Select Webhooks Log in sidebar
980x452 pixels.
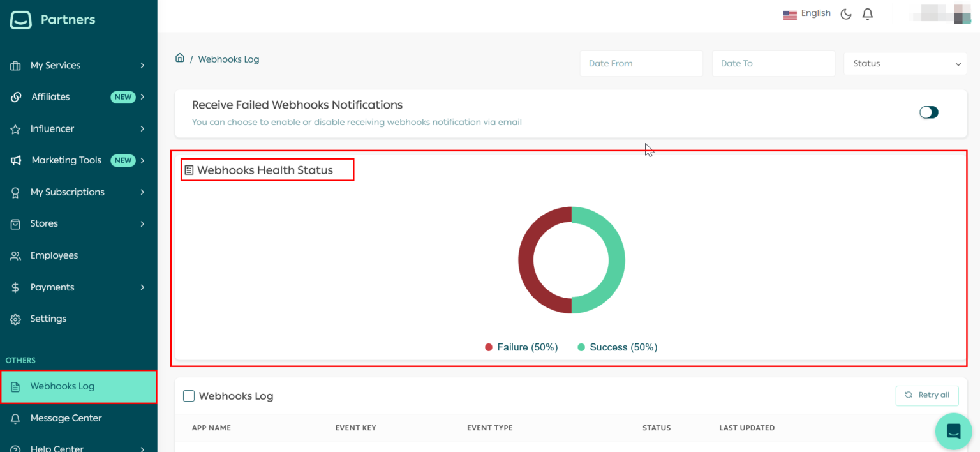[x=78, y=387]
